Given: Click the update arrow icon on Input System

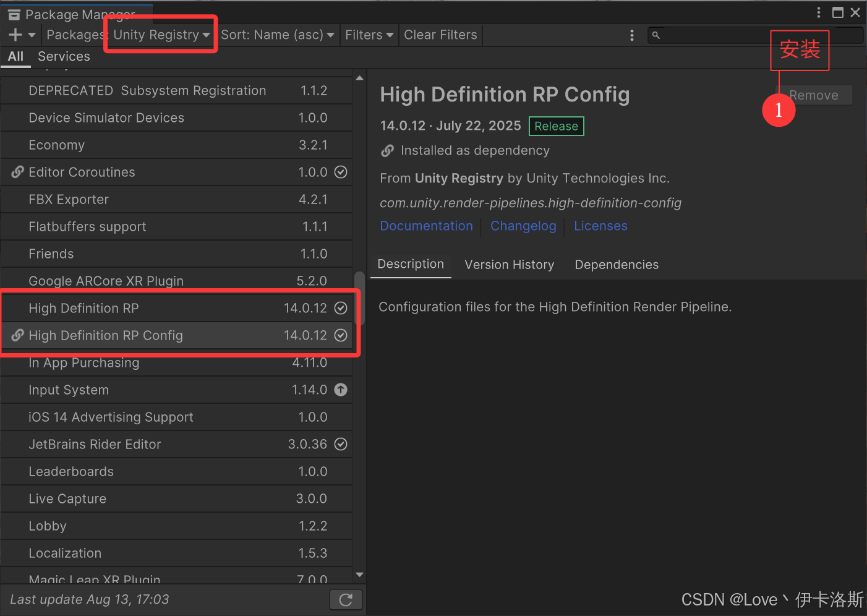Looking at the screenshot, I should click(341, 390).
